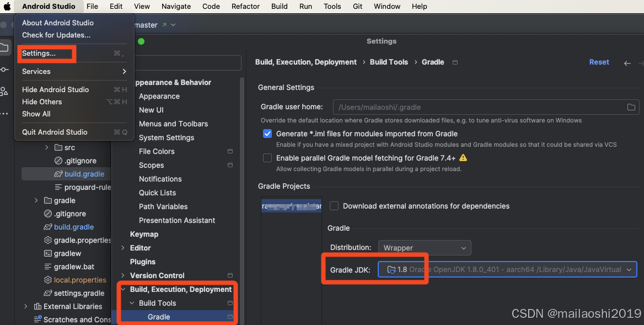This screenshot has width=644, height=325.
Task: Select Plugins settings page
Action: pos(142,262)
